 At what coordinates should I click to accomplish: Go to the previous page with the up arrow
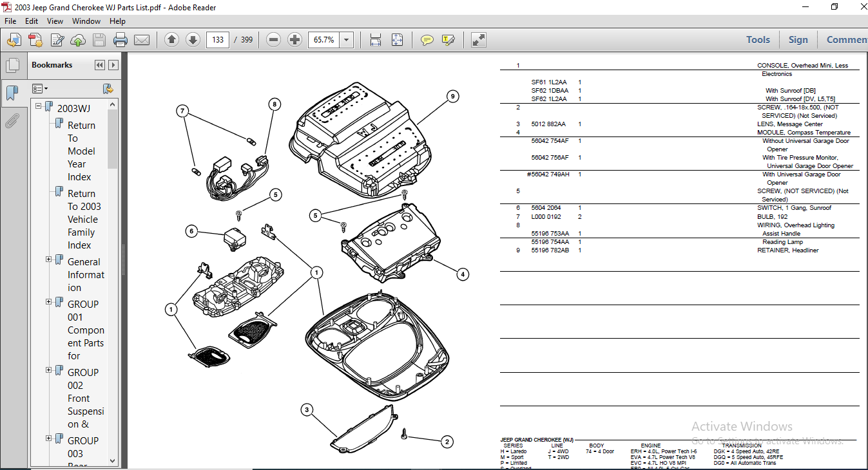[171, 40]
